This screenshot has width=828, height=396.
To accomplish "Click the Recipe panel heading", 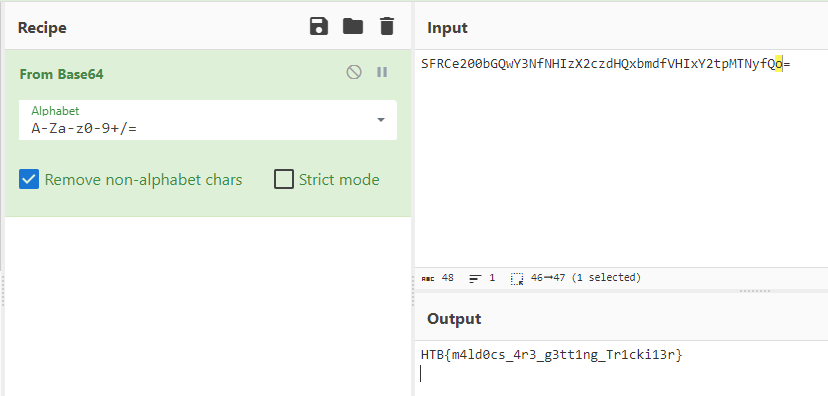I will [x=42, y=27].
